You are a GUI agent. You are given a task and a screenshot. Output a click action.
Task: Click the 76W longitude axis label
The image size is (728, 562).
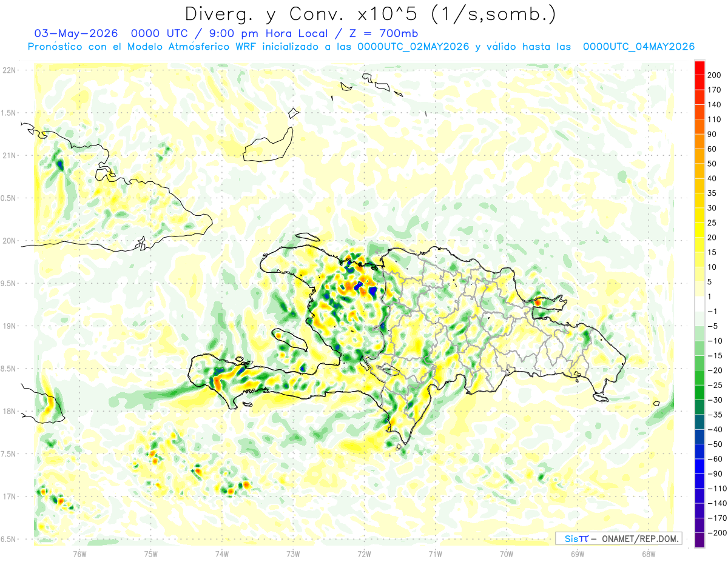(x=80, y=554)
